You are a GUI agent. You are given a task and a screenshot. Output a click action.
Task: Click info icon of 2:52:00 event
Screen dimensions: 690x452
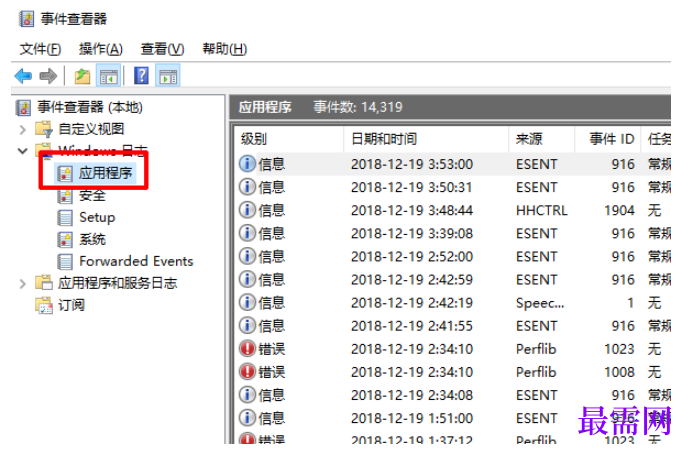point(247,256)
